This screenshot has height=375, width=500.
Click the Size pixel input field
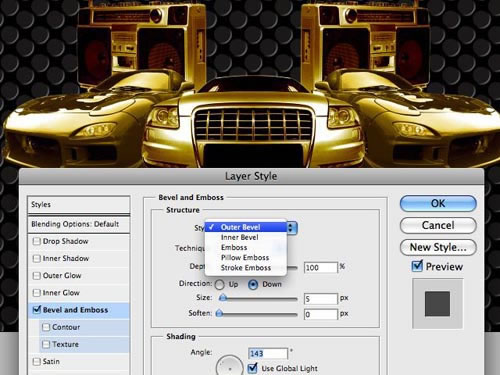(x=321, y=299)
